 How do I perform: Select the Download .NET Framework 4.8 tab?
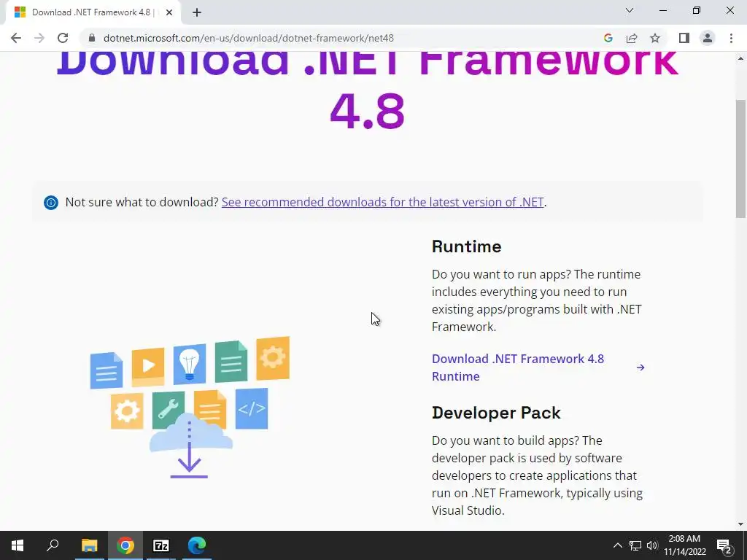[x=93, y=12]
